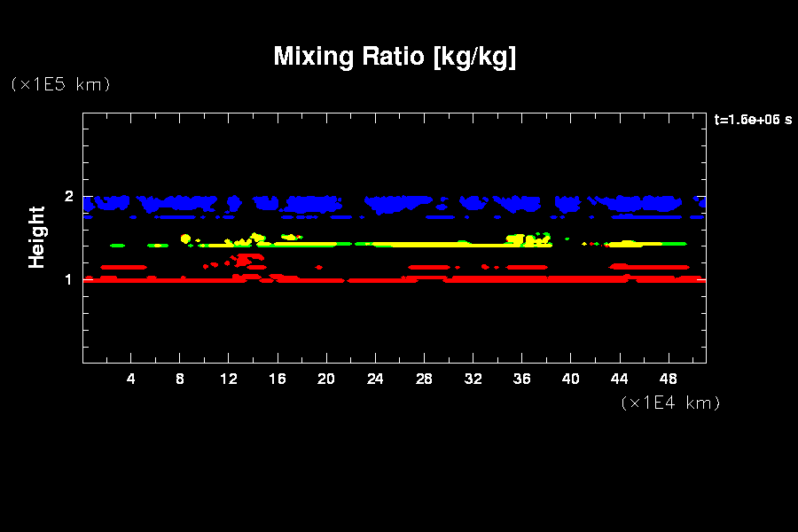Image resolution: width=798 pixels, height=532 pixels.
Task: Click x-axis tick label 24
Action: pyautogui.click(x=375, y=379)
